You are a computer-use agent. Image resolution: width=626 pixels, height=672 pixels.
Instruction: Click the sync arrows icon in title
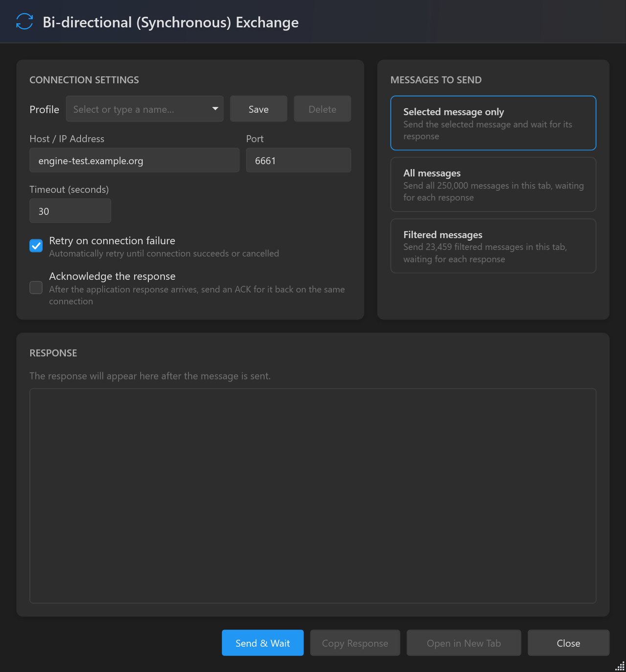pyautogui.click(x=24, y=22)
